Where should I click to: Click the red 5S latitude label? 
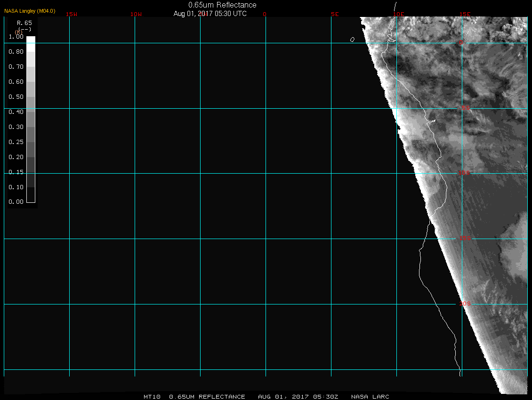click(x=465, y=108)
